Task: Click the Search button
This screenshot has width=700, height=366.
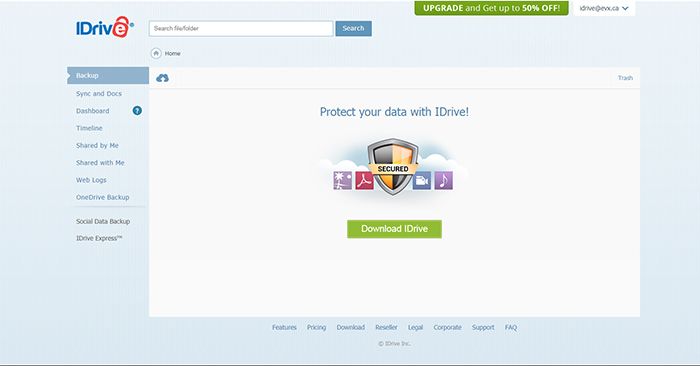Action: (x=354, y=29)
